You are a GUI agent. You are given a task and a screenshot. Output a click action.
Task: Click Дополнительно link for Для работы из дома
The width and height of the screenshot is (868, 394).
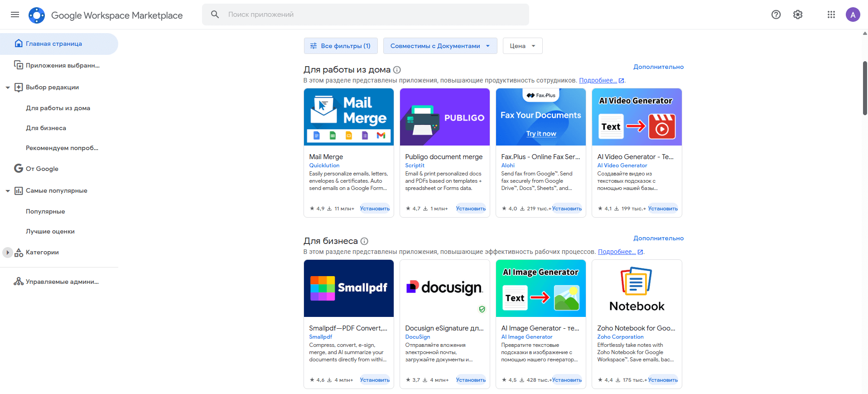[658, 67]
